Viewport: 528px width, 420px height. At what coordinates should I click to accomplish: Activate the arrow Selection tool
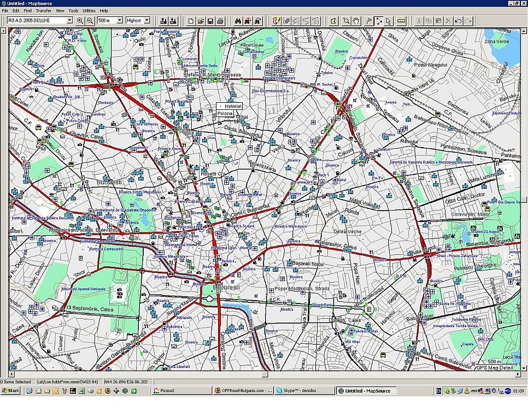(x=388, y=21)
